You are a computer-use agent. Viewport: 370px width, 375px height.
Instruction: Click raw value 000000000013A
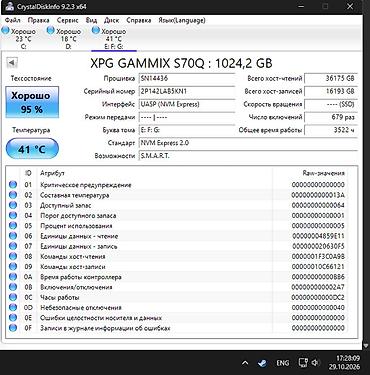pos(318,195)
